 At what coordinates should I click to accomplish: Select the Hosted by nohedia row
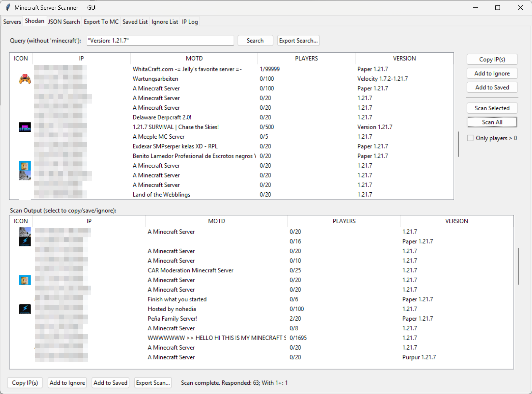coord(261,309)
